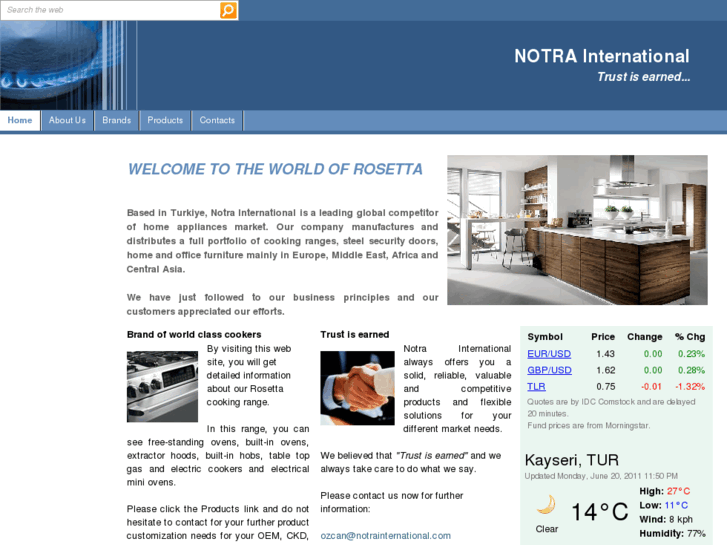
Task: Click the EUR/USD percent change 0.23%
Action: pyautogui.click(x=691, y=354)
